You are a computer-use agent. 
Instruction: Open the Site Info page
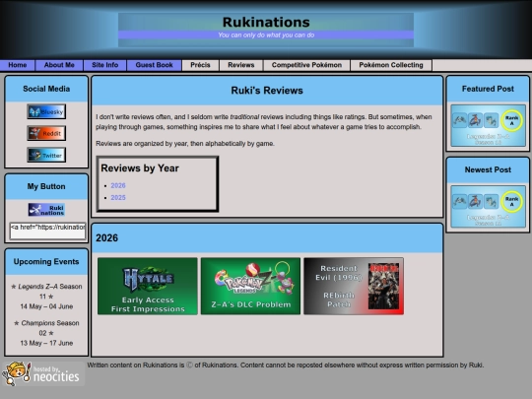tap(104, 65)
